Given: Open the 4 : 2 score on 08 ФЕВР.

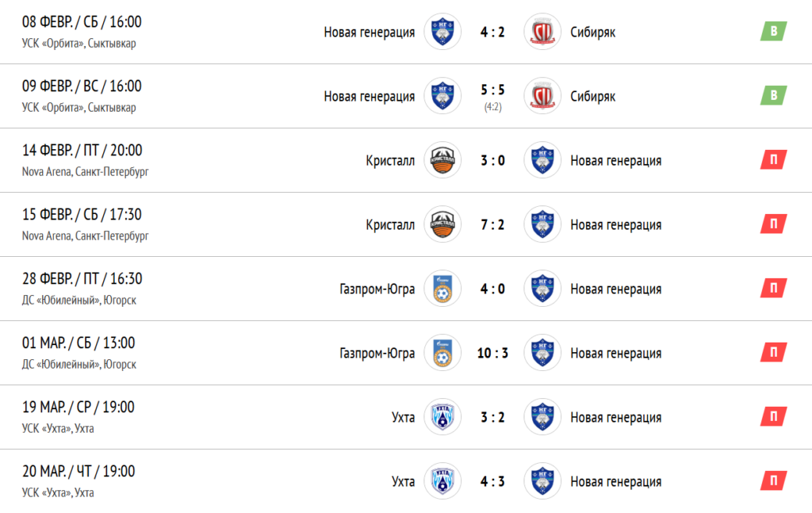Looking at the screenshot, I should click(x=492, y=32).
